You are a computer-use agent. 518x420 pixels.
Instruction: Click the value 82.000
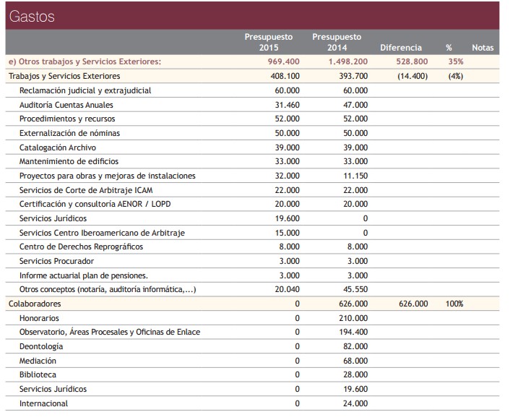[355, 346]
